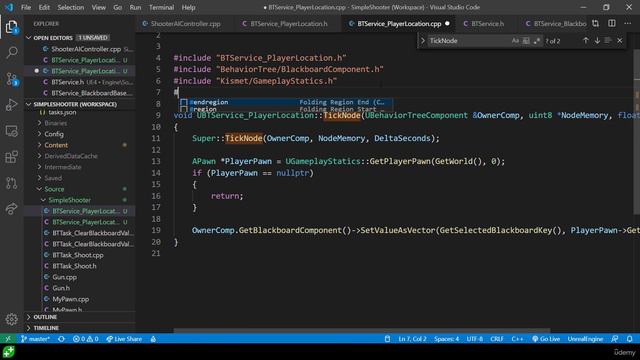This screenshot has width=640, height=360.
Task: Click the Go Live status button
Action: click(546, 339)
